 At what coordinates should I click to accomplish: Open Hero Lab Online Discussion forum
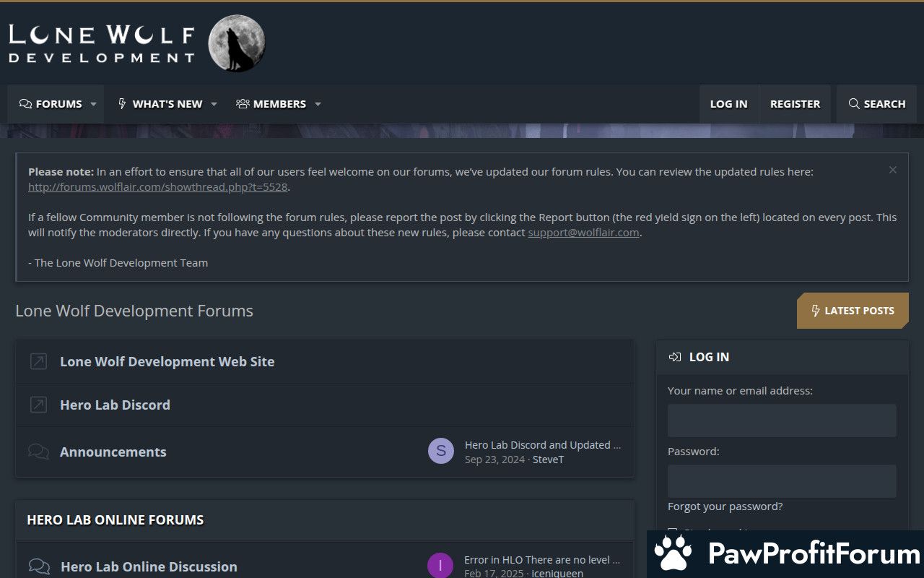pyautogui.click(x=149, y=566)
